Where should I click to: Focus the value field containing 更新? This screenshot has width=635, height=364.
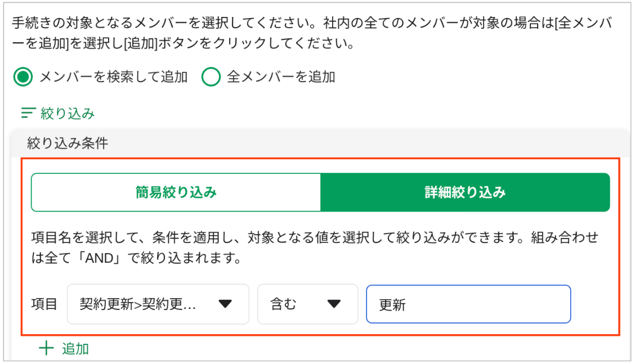468,304
